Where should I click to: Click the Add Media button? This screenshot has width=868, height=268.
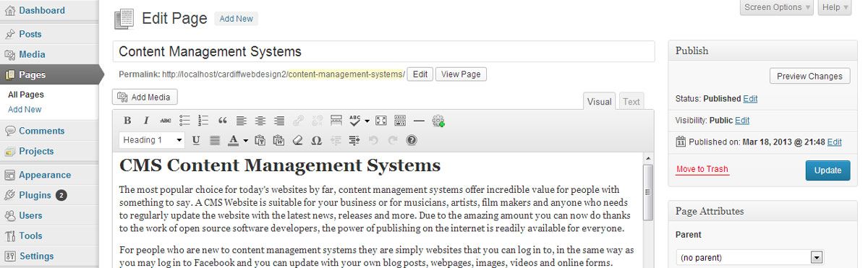pyautogui.click(x=145, y=97)
